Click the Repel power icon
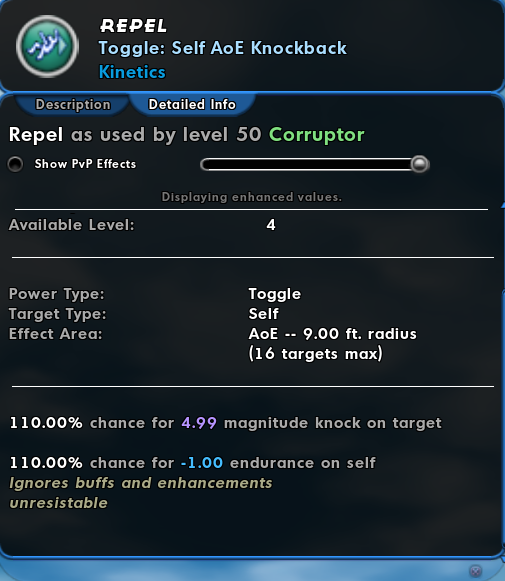Viewport: 505px width, 581px height. pyautogui.click(x=47, y=46)
